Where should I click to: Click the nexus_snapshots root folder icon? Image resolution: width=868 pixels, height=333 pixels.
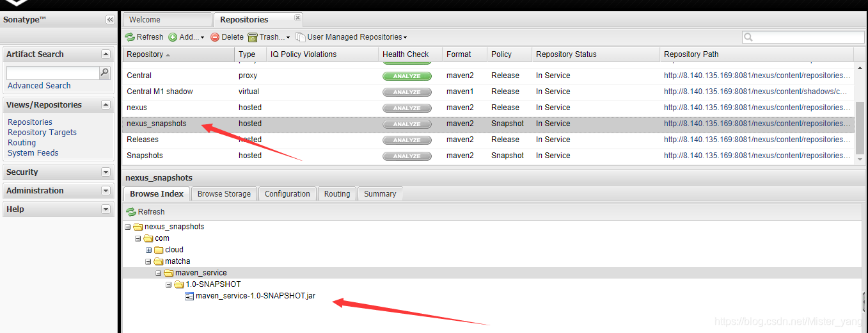coord(138,227)
